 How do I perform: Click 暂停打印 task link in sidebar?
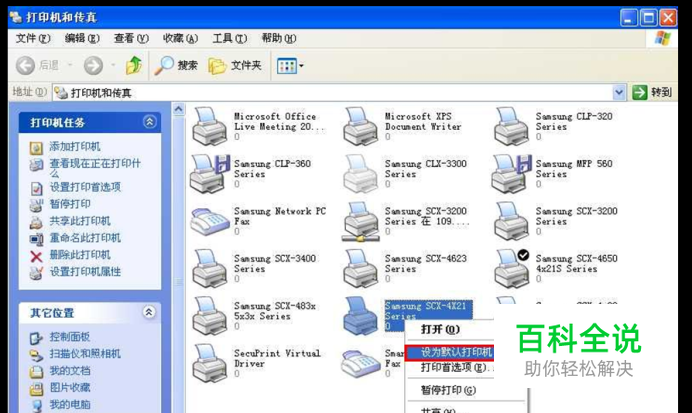point(70,204)
